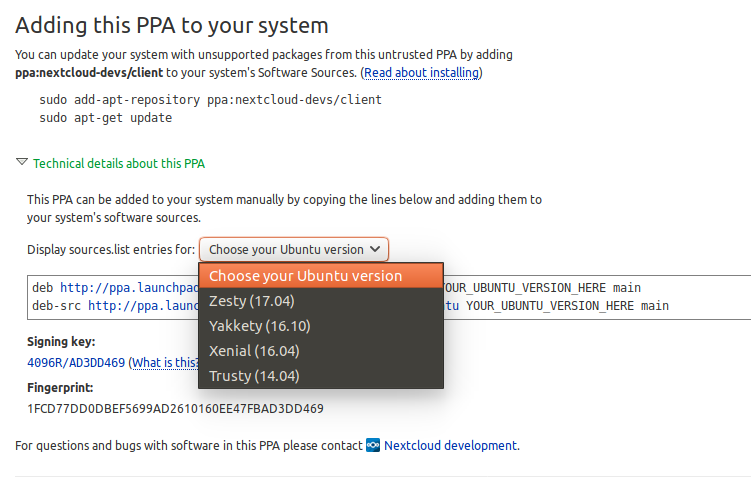This screenshot has width=751, height=483.
Task: Click the 'Adding this PPA to your system' heading
Action: click(172, 25)
